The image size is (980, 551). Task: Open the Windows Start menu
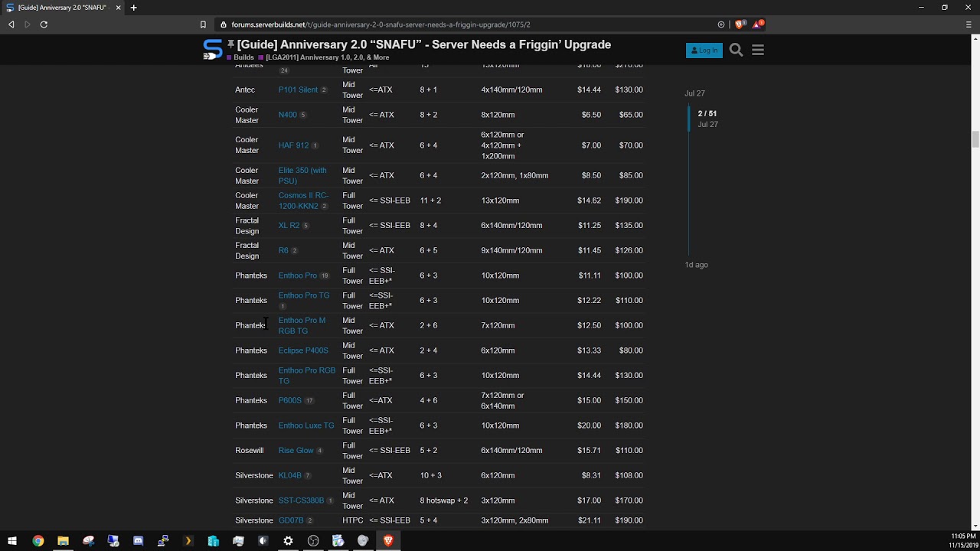click(12, 540)
